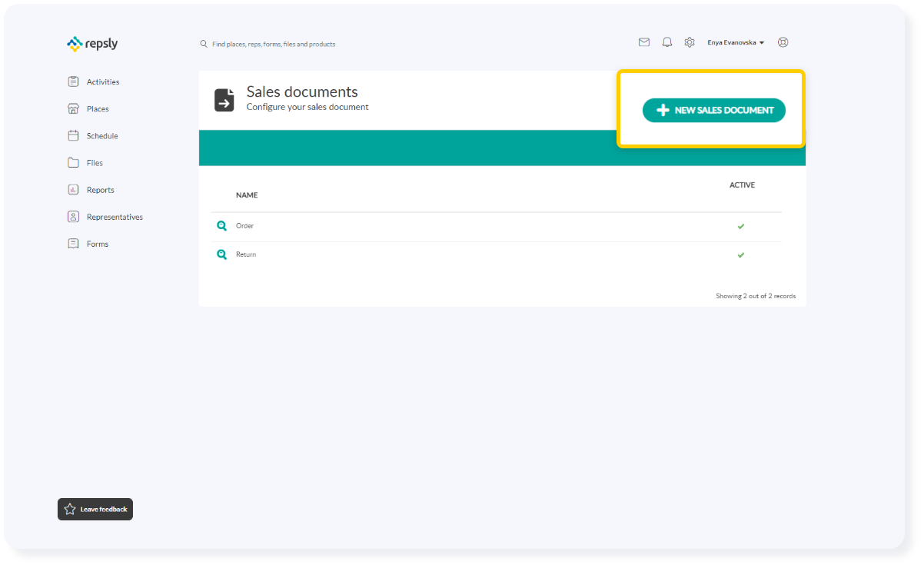Open details icon for Order document
The width and height of the screenshot is (924, 568).
point(221,226)
